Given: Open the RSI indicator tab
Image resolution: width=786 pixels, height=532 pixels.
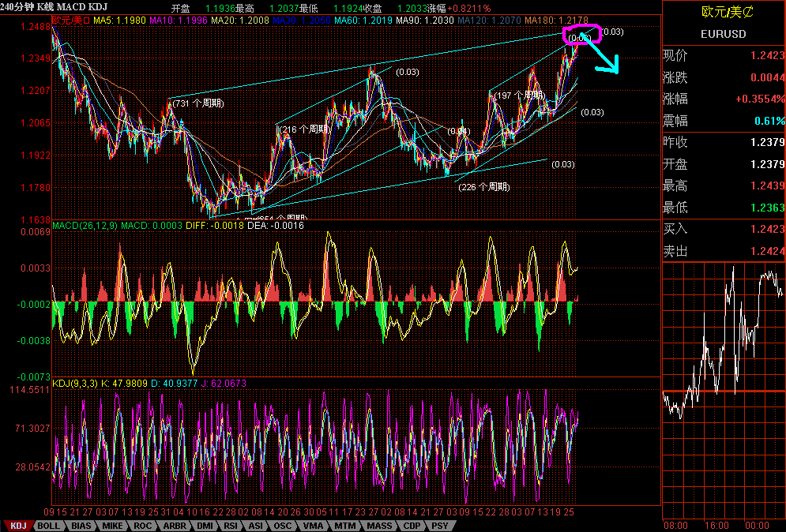Looking at the screenshot, I should 231,526.
